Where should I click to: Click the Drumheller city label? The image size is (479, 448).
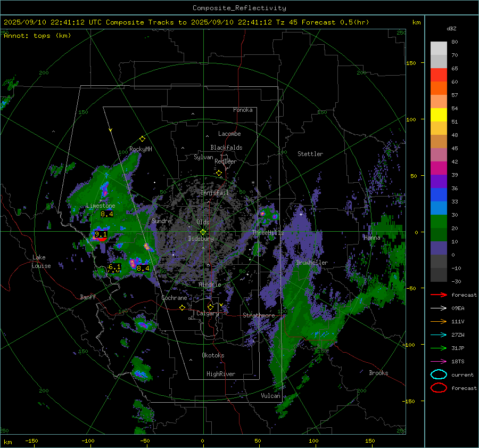[312, 263]
